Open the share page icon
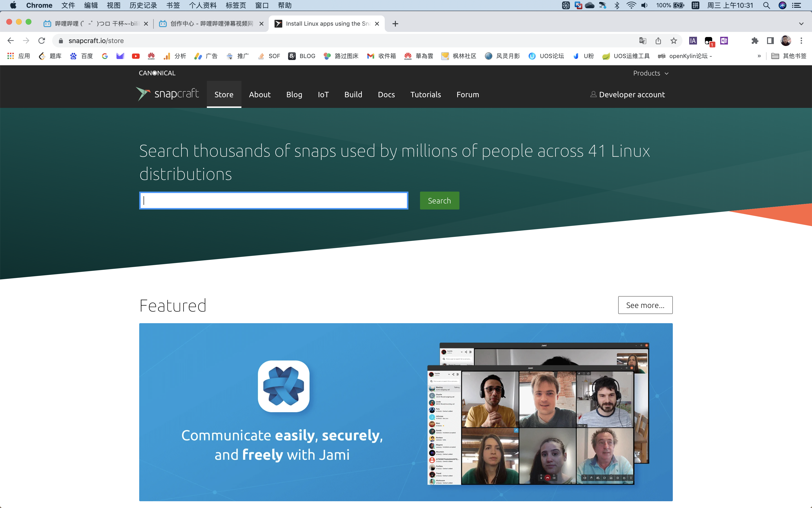The width and height of the screenshot is (812, 508). click(658, 41)
